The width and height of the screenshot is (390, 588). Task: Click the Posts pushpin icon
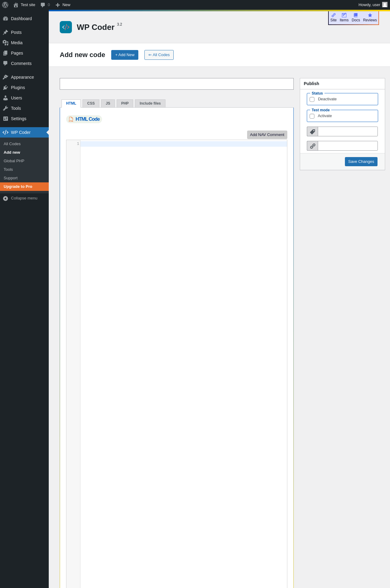click(x=5, y=32)
